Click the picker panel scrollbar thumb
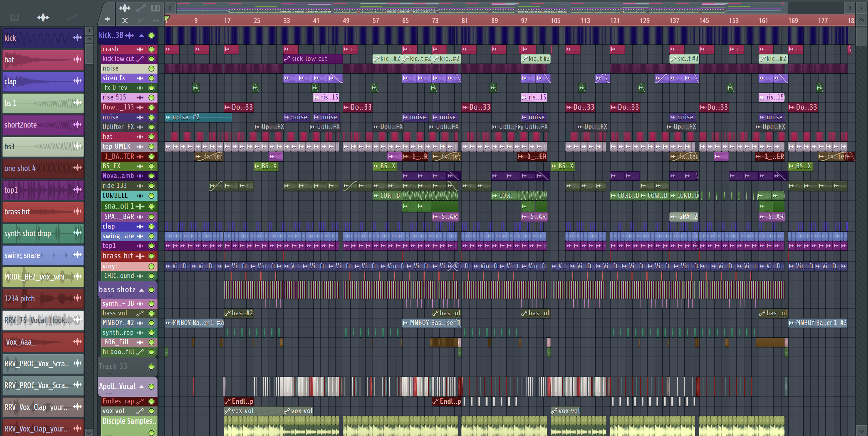The height and width of the screenshot is (436, 868). pyautogui.click(x=89, y=53)
